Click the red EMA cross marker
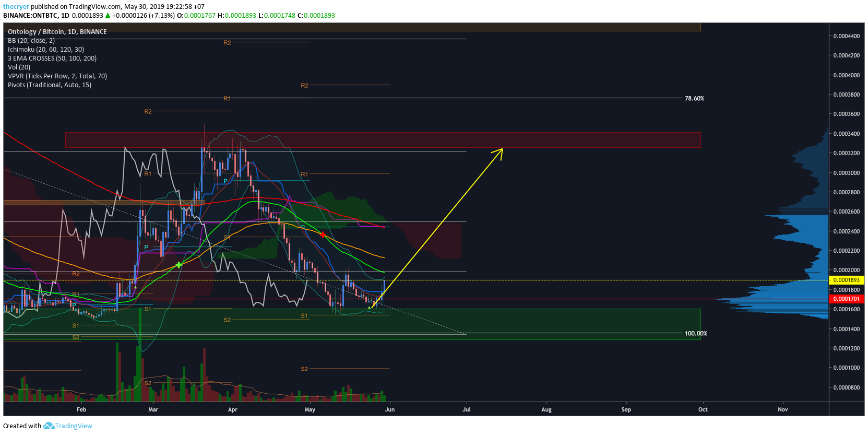Image resolution: width=868 pixels, height=435 pixels. coord(323,234)
